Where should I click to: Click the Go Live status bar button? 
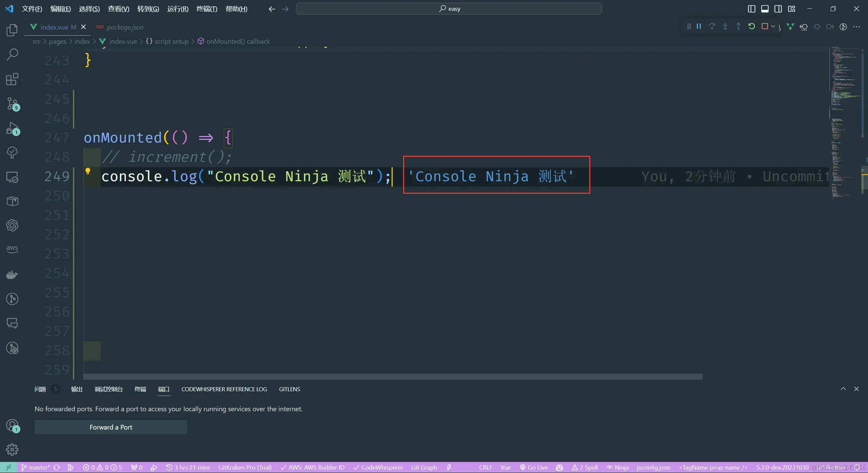534,468
